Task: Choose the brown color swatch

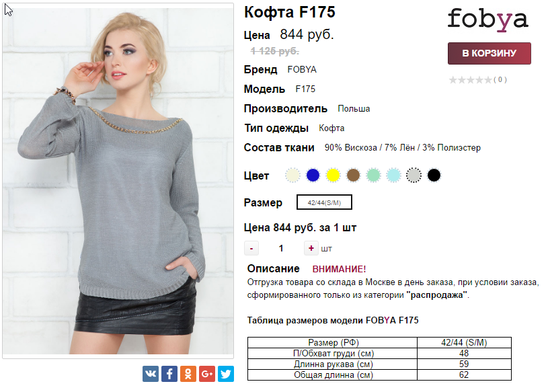Action: 353,175
